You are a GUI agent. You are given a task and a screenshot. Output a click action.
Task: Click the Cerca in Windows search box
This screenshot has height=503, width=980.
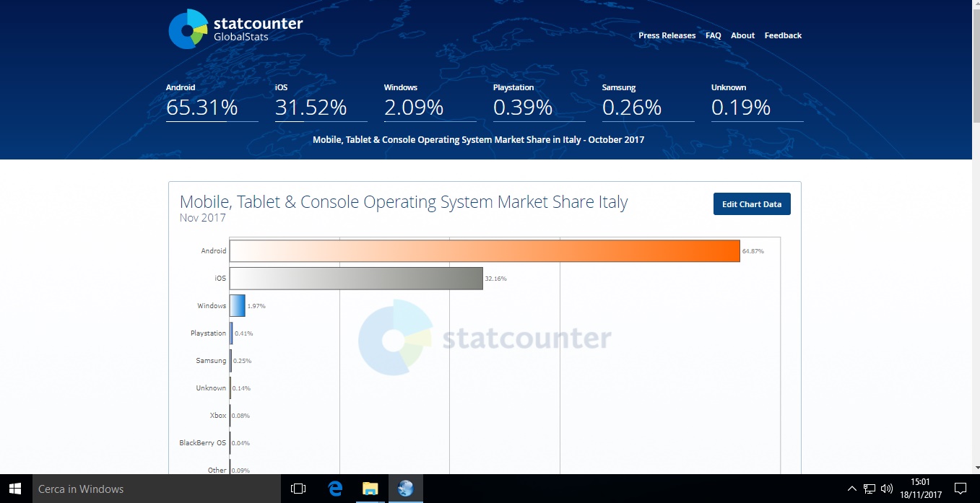(155, 489)
